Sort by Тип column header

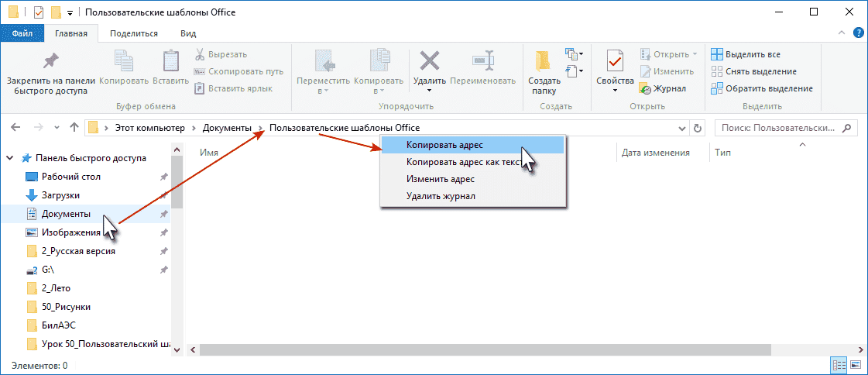(x=722, y=153)
